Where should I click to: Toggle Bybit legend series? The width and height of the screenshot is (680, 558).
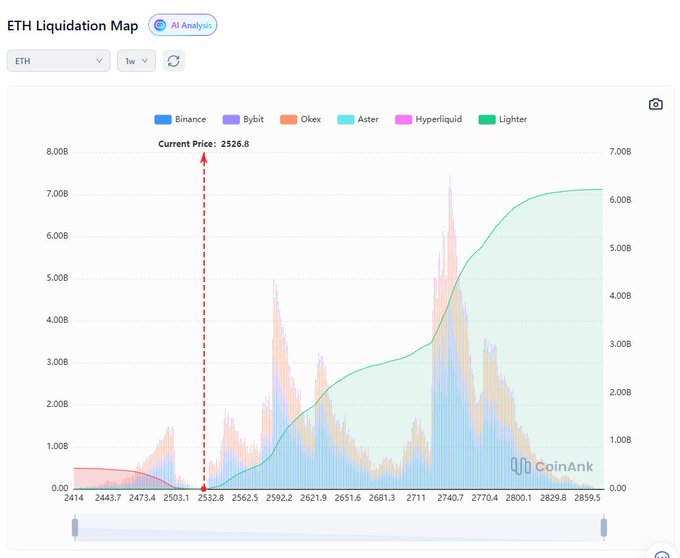(243, 119)
